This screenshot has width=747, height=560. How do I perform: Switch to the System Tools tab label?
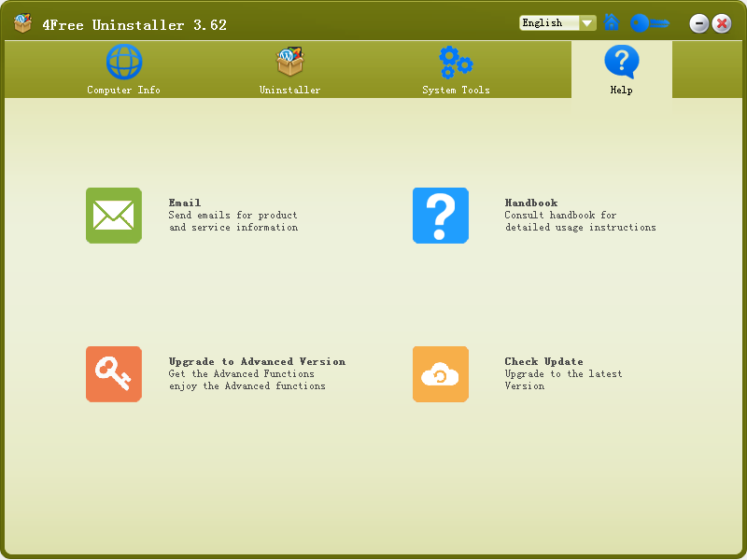tap(456, 90)
